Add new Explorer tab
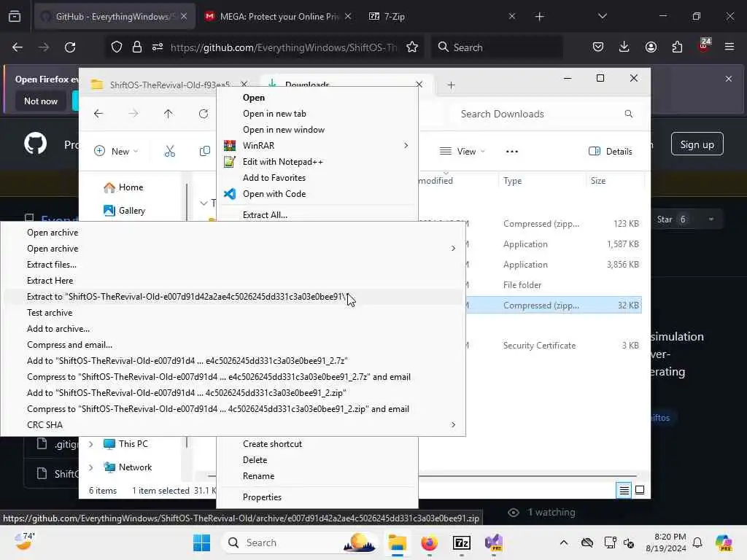Viewport: 747px width, 560px height. [451, 85]
